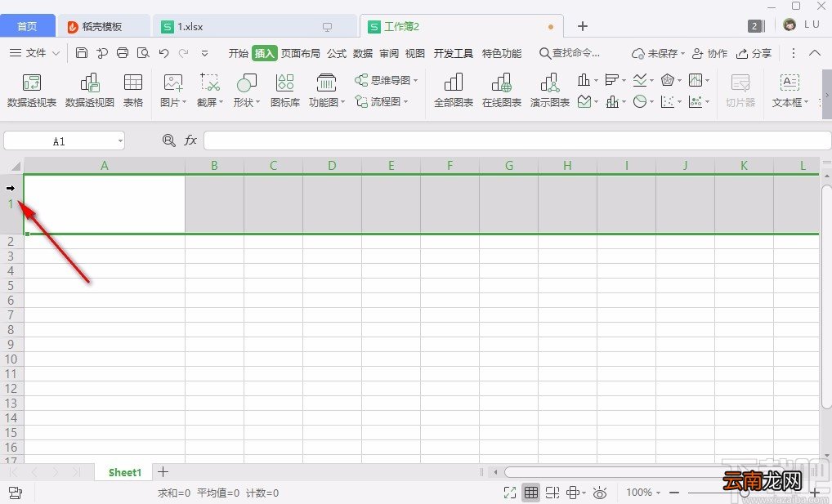Screen dimensions: 832x504
Task: Open the more options vertical dots menu
Action: pos(794,53)
